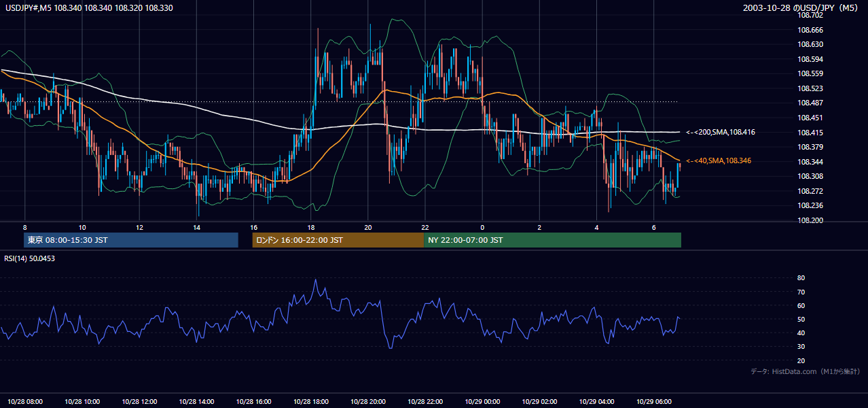Click hour label 8 under the price chart

coord(25,227)
